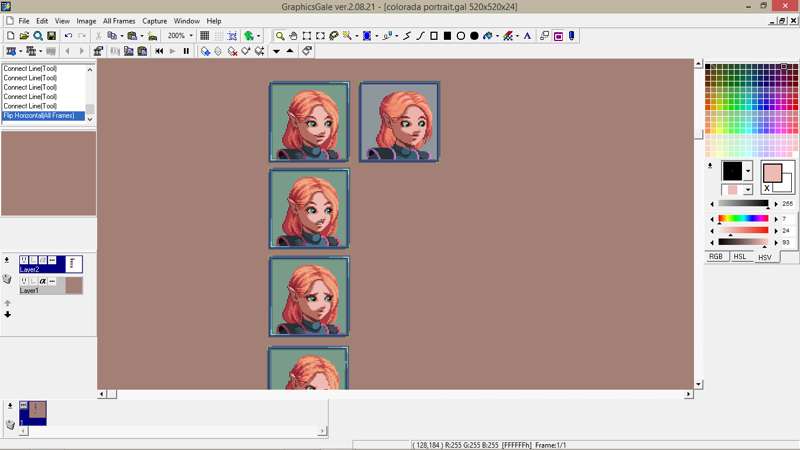Open the File menu
The height and width of the screenshot is (450, 800).
click(24, 21)
